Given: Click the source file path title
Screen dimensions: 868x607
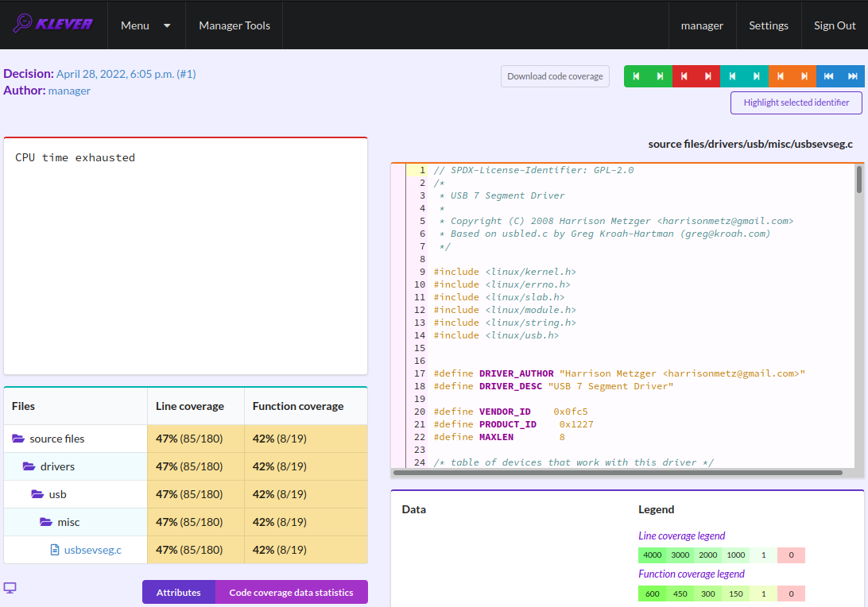Looking at the screenshot, I should 750,144.
